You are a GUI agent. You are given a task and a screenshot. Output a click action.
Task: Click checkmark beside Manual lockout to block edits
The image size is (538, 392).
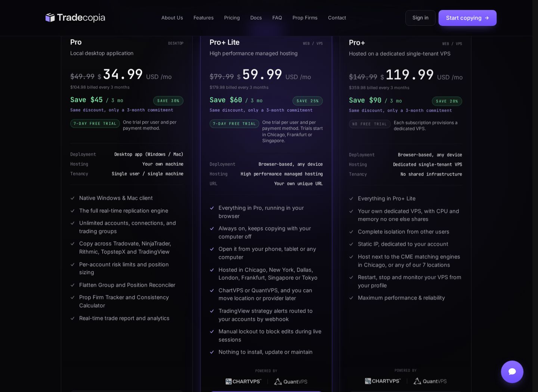[x=212, y=332]
